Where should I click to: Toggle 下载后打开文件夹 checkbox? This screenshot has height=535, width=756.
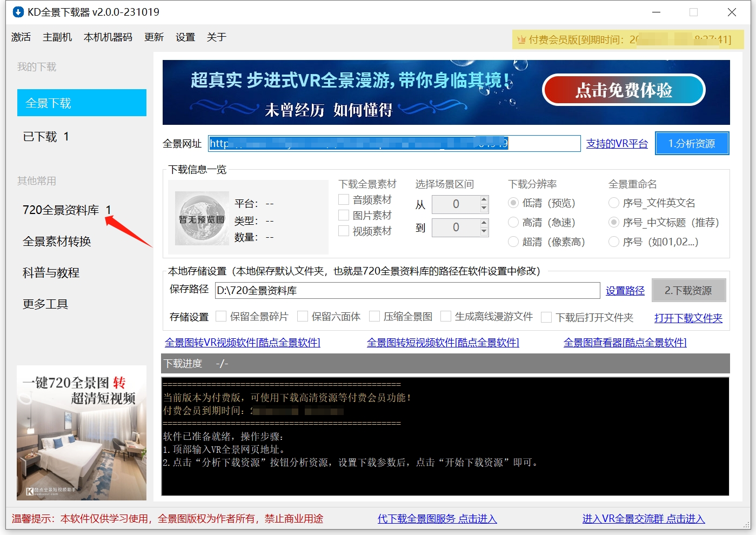[x=546, y=317]
